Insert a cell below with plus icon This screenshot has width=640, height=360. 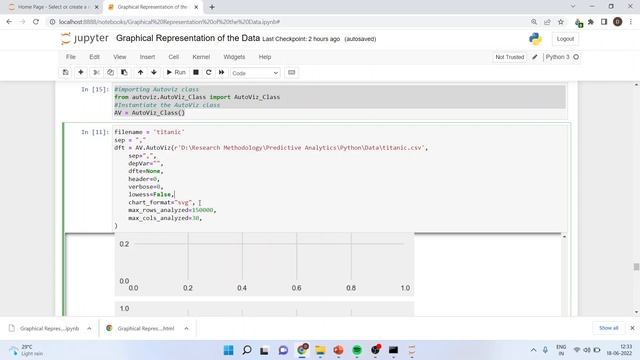click(81, 73)
